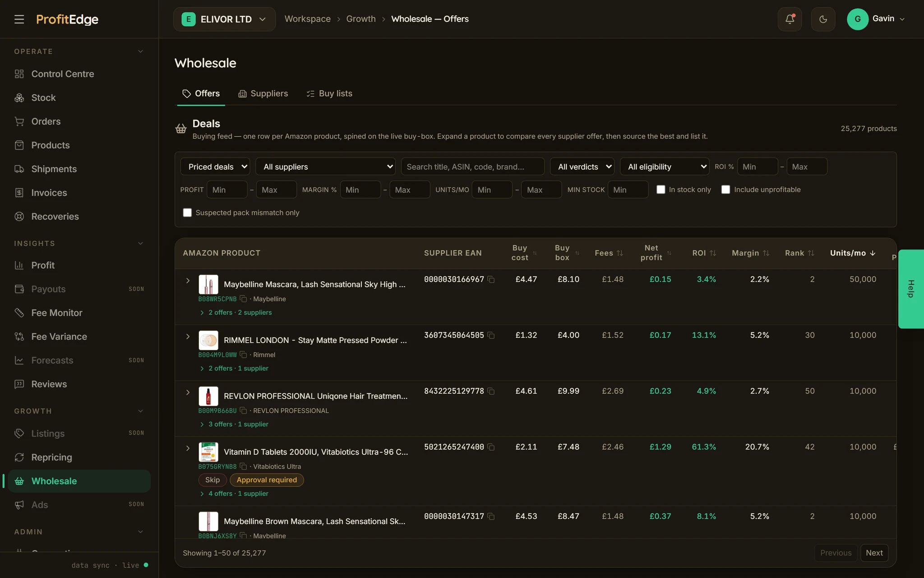This screenshot has width=924, height=578.
Task: Copy EAN 5021265247400
Action: (491, 447)
